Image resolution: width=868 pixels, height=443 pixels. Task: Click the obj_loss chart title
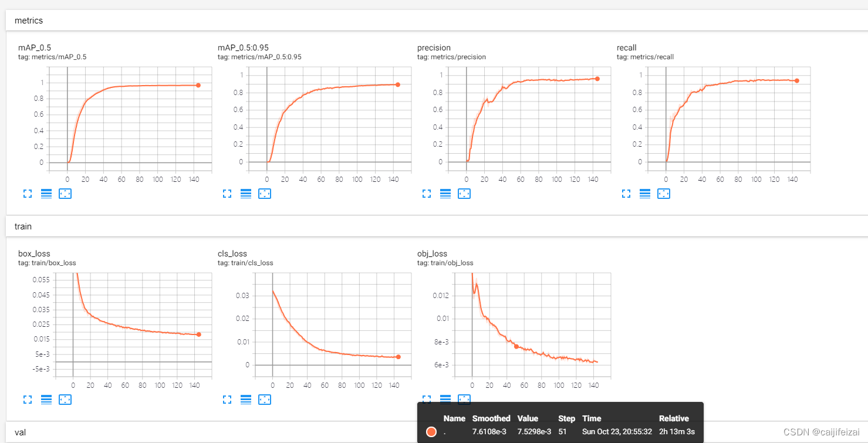pos(432,253)
